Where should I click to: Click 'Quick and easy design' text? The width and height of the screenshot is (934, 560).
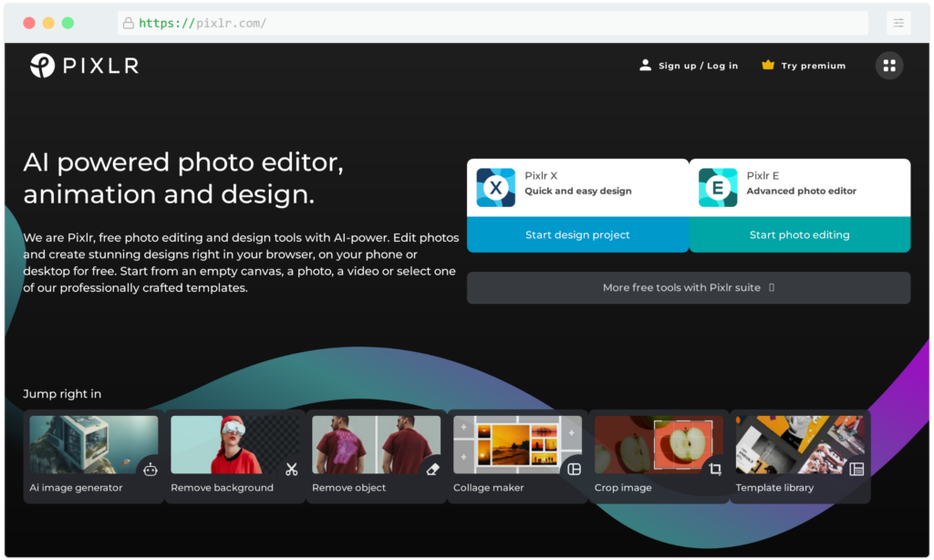577,192
